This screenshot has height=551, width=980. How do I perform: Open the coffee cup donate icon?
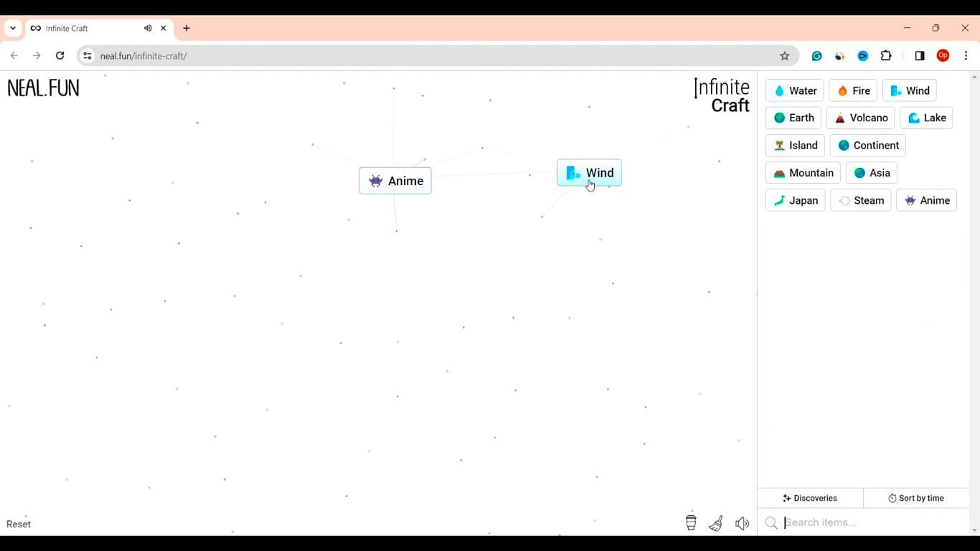pos(691,523)
